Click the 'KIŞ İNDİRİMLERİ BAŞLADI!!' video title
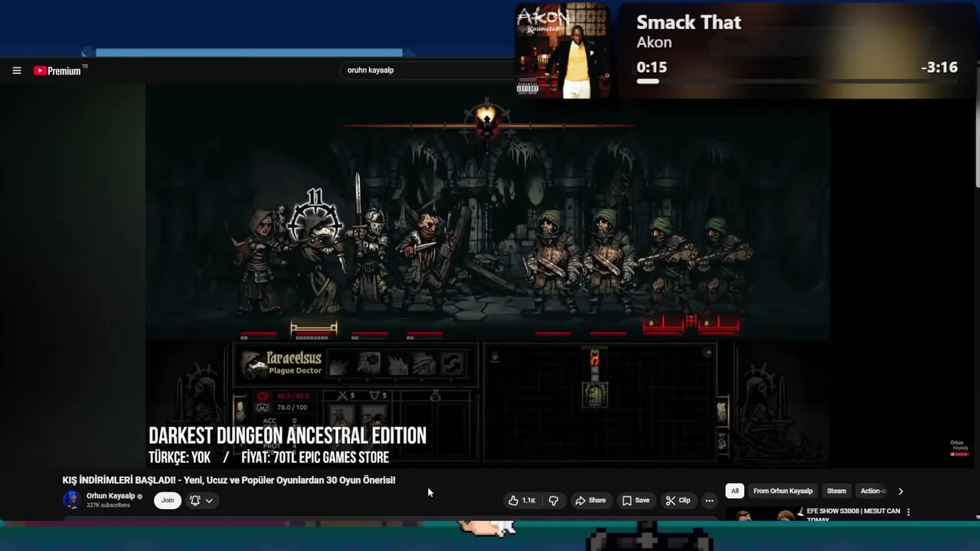The height and width of the screenshot is (551, 980). (229, 480)
